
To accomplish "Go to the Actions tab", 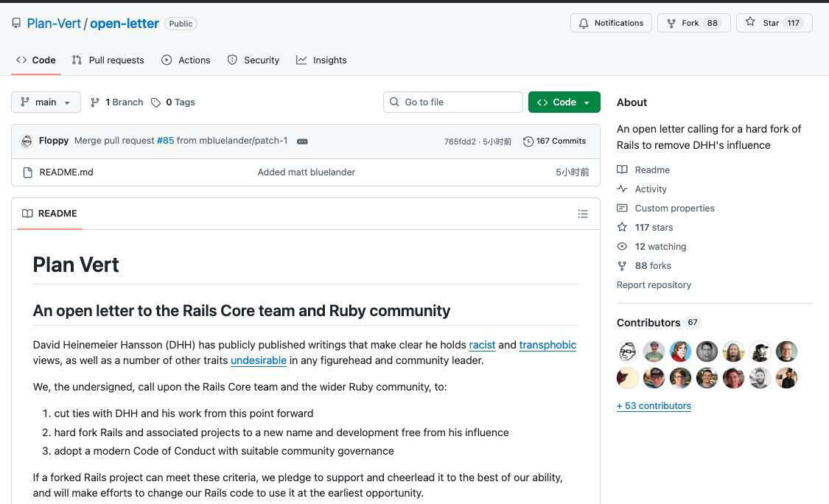I will (186, 60).
